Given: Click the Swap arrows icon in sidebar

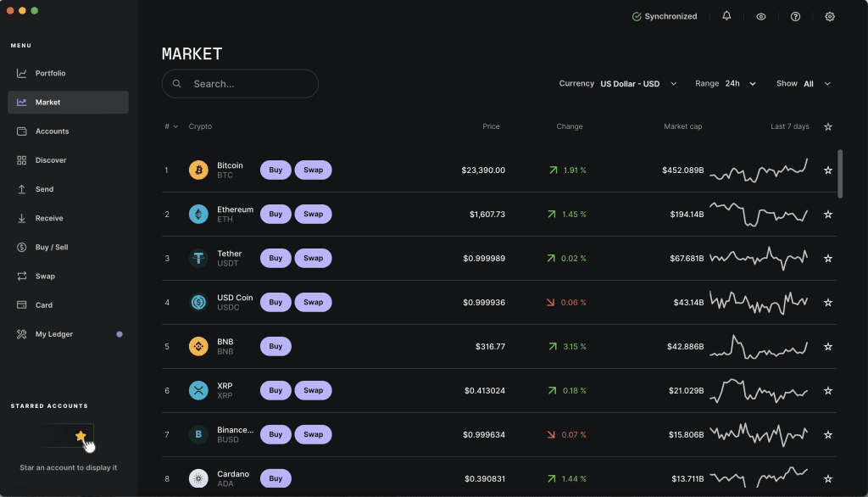Looking at the screenshot, I should pyautogui.click(x=23, y=276).
